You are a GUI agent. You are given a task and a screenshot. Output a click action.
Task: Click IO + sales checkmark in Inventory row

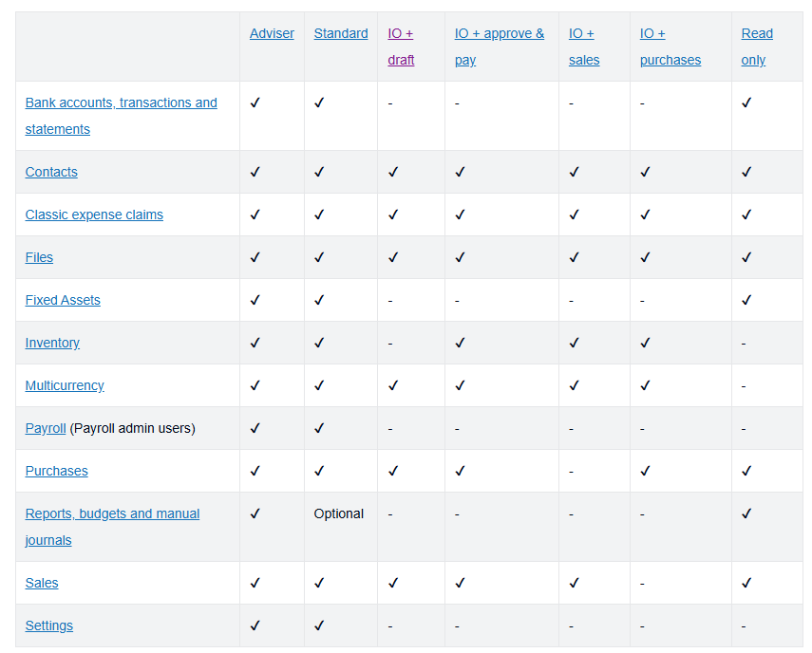click(x=574, y=343)
